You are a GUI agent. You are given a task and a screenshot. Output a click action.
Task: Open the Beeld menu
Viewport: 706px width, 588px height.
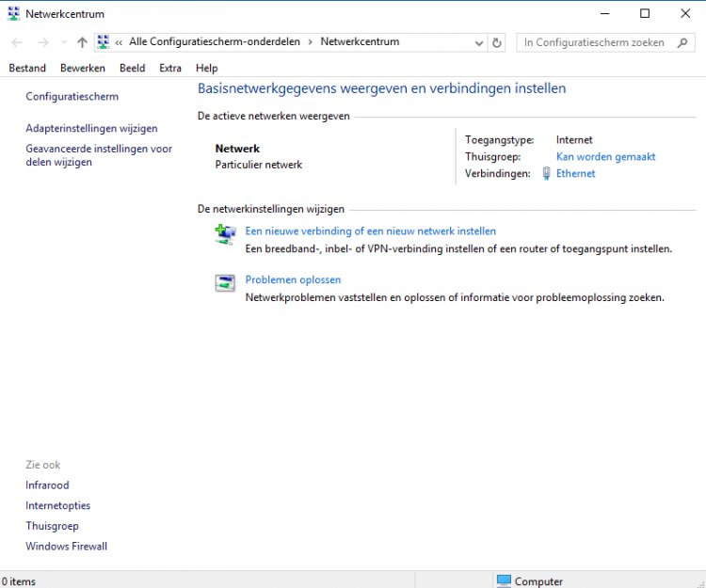click(132, 68)
